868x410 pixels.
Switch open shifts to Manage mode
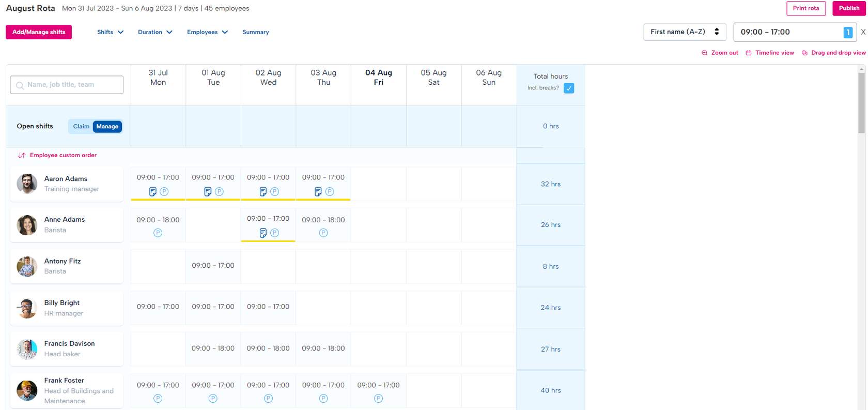coord(107,126)
